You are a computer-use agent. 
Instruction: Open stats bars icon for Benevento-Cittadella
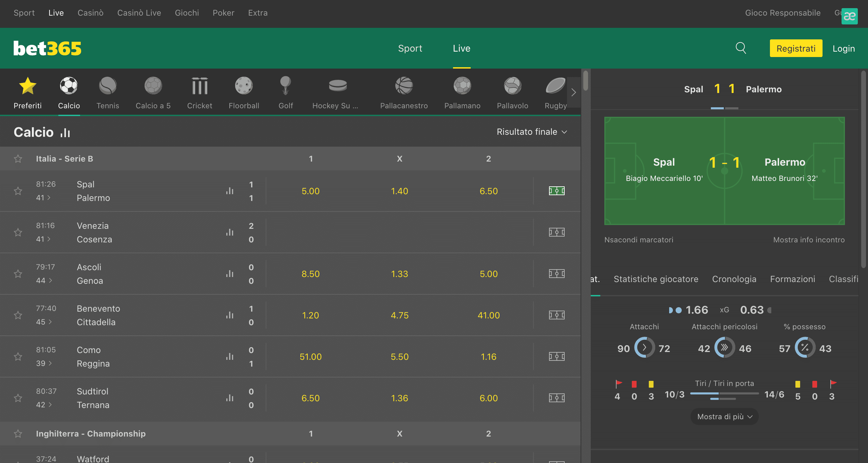230,315
